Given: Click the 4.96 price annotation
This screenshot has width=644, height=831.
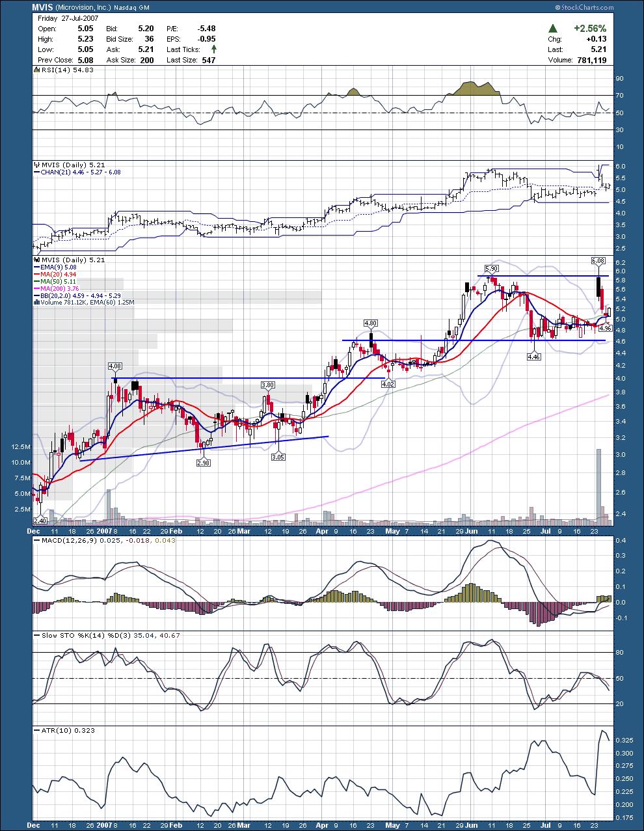Looking at the screenshot, I should point(606,329).
